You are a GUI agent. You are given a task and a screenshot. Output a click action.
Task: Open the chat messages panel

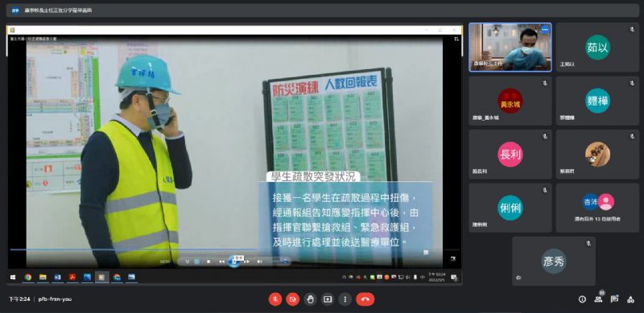(614, 299)
